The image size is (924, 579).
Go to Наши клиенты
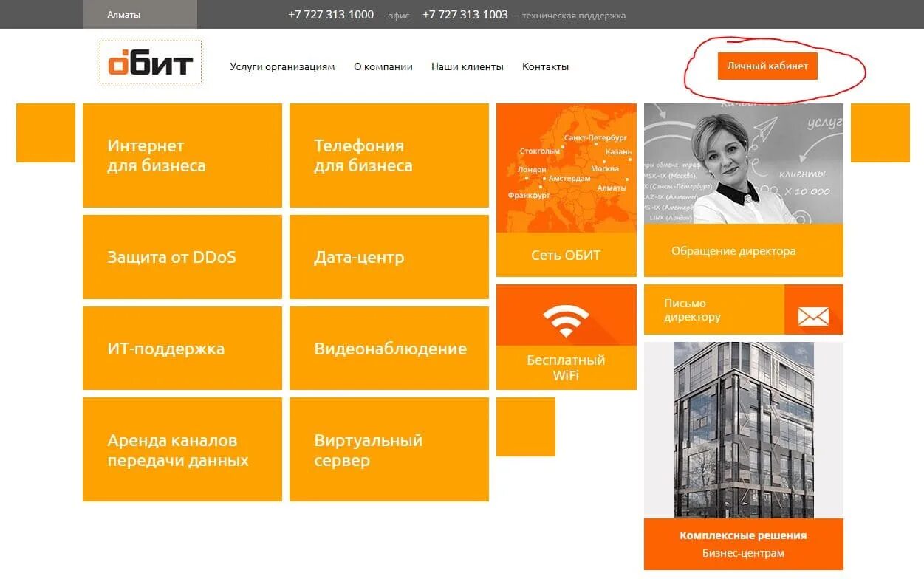(468, 66)
